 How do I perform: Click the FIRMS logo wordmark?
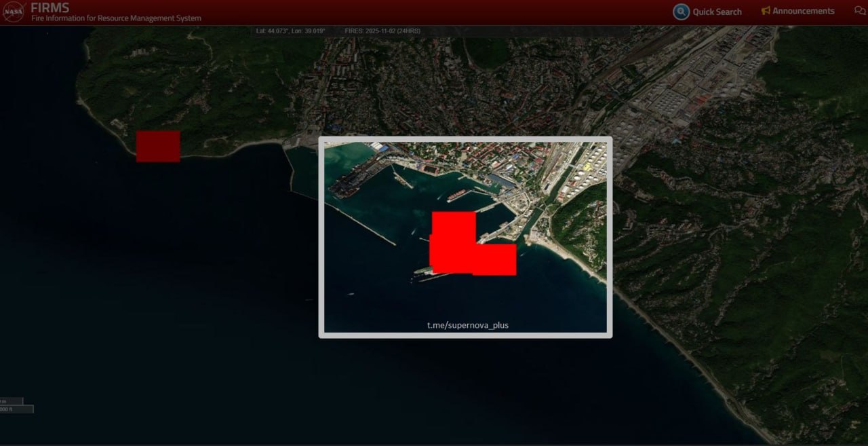click(51, 7)
